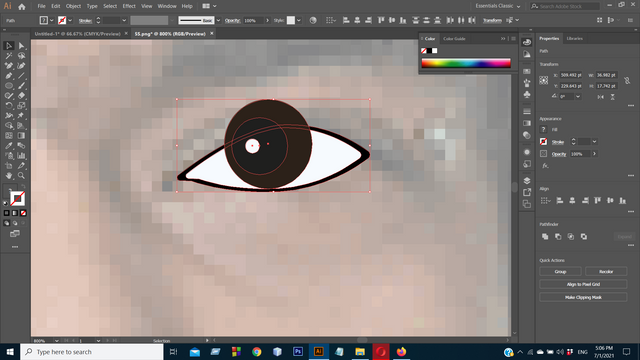Open the arrange documents dropdown in menu bar
The width and height of the screenshot is (640, 360).
(x=209, y=6)
